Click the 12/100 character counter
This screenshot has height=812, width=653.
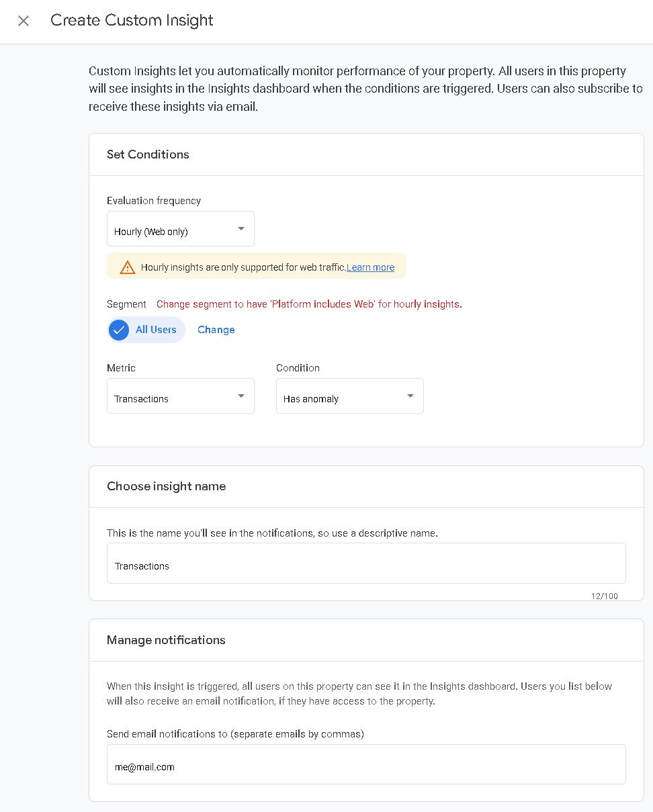(x=605, y=596)
